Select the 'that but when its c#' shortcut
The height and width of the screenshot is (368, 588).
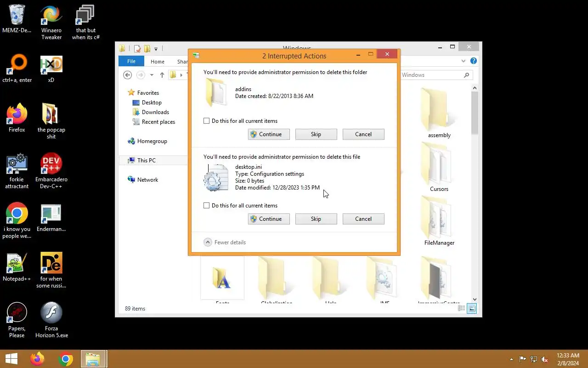coord(85,22)
